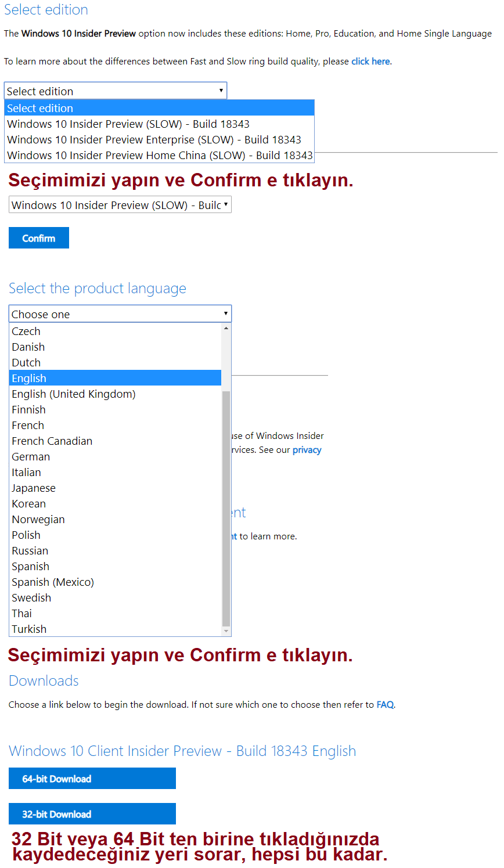Click the 32-bit Download button

coord(92,814)
